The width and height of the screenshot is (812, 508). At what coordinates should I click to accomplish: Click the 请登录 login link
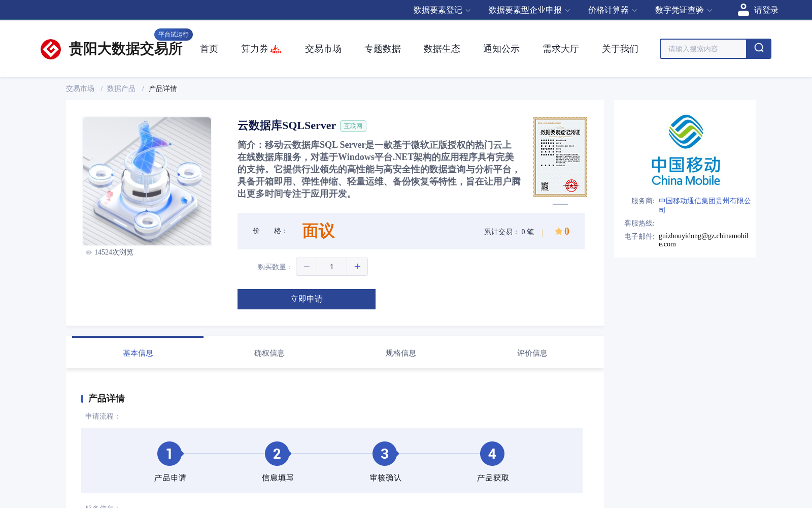766,10
